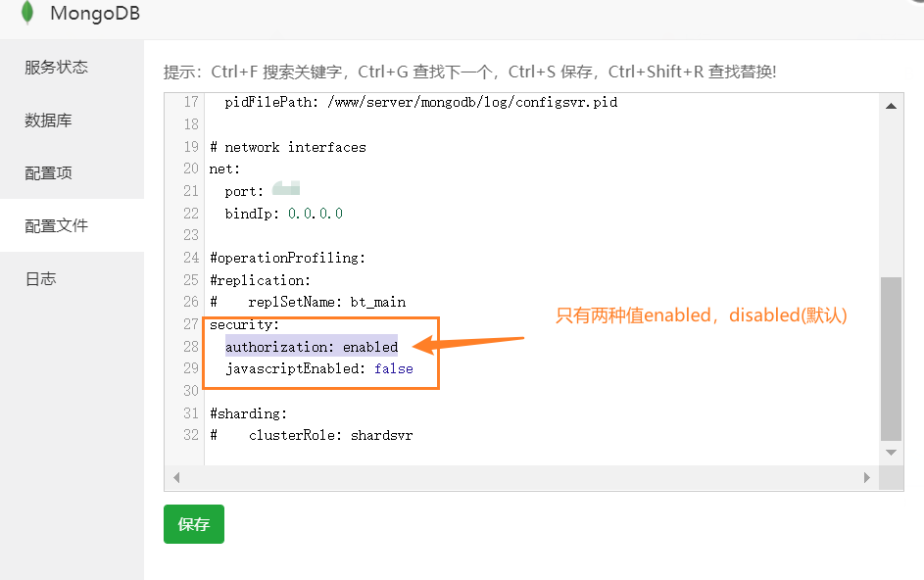Image resolution: width=924 pixels, height=580 pixels.
Task: Click the 'security:' line
Action: tap(245, 324)
